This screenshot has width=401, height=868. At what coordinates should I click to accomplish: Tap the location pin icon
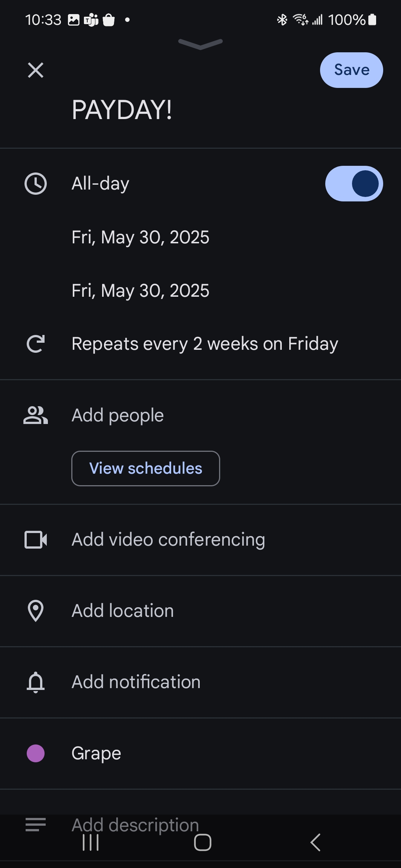tap(36, 611)
